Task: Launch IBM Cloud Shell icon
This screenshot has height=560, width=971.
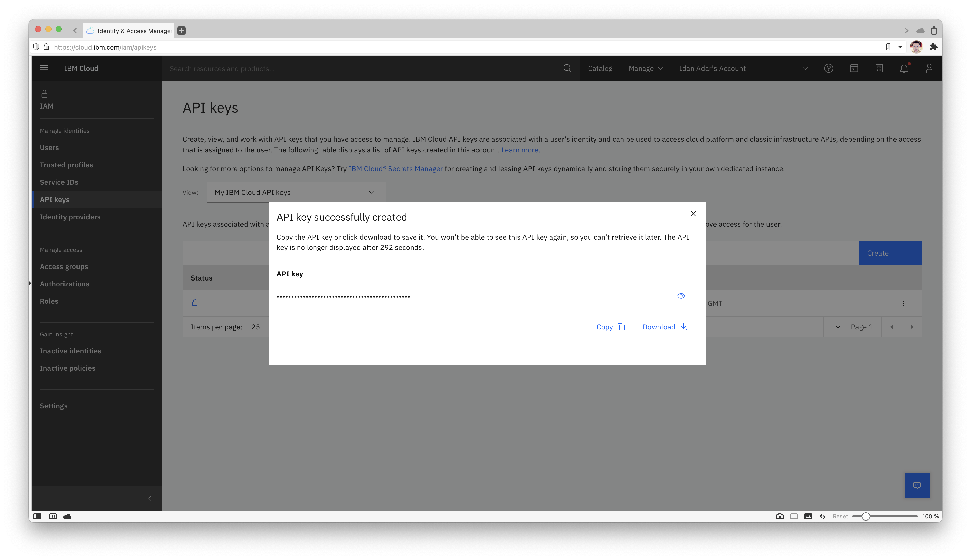Action: tap(854, 69)
